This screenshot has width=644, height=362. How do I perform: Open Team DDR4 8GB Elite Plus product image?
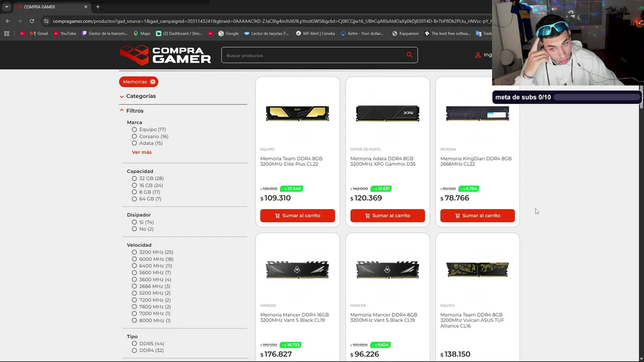pos(297,114)
